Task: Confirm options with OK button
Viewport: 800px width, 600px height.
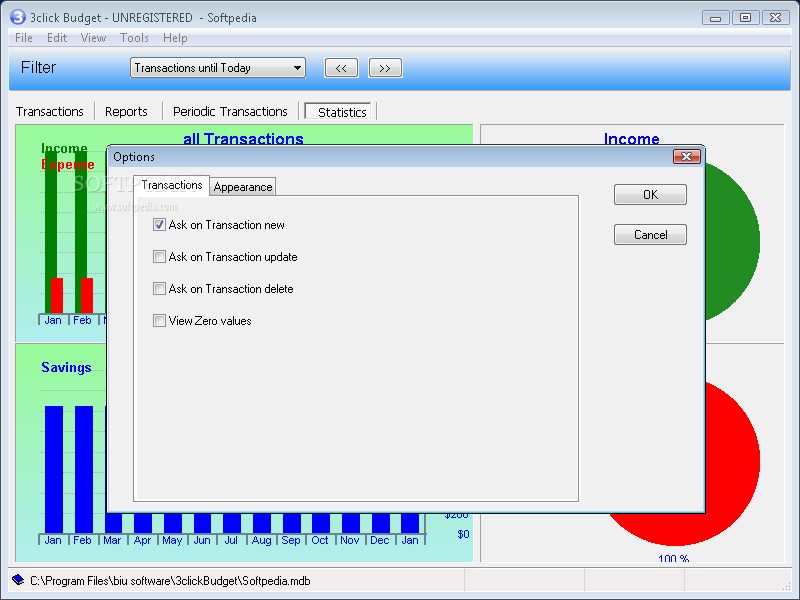Action: [650, 194]
